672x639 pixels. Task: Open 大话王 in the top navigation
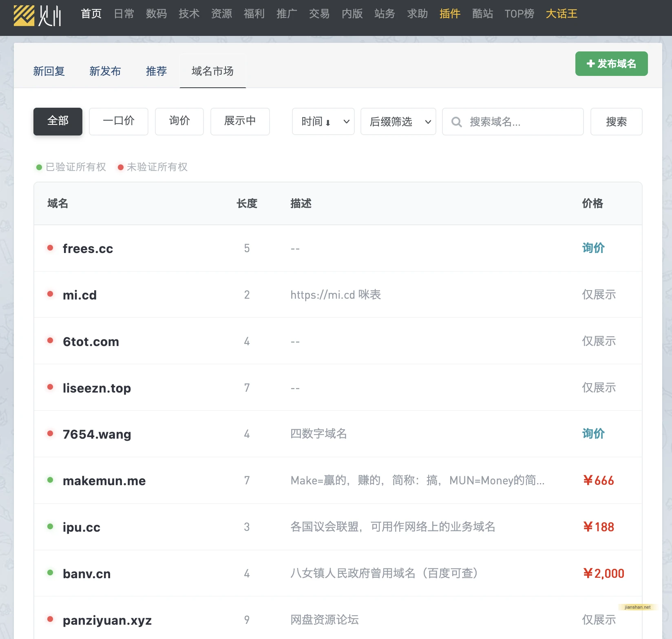click(562, 14)
